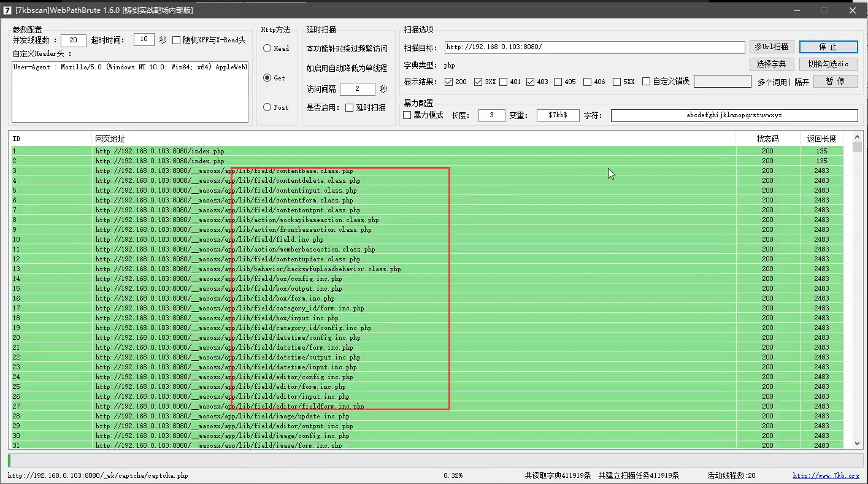Enable the 延时扫描 delay scan checkbox
The image size is (868, 484).
pos(350,107)
